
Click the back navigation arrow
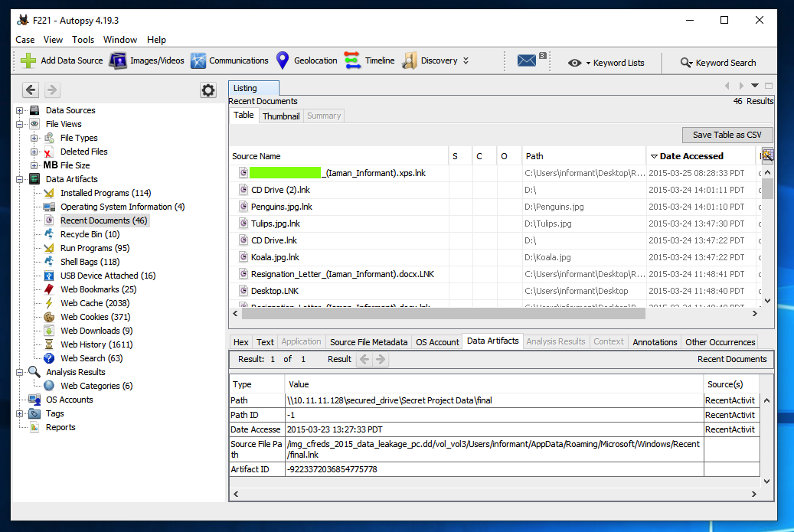(31, 90)
